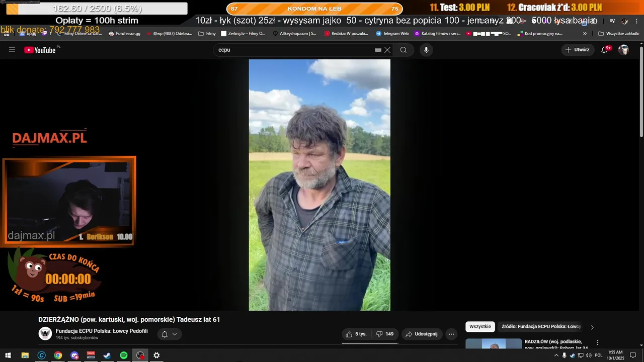Open the Redakai W poszuki... bookmark
The height and width of the screenshot is (362, 644).
[x=347, y=34]
